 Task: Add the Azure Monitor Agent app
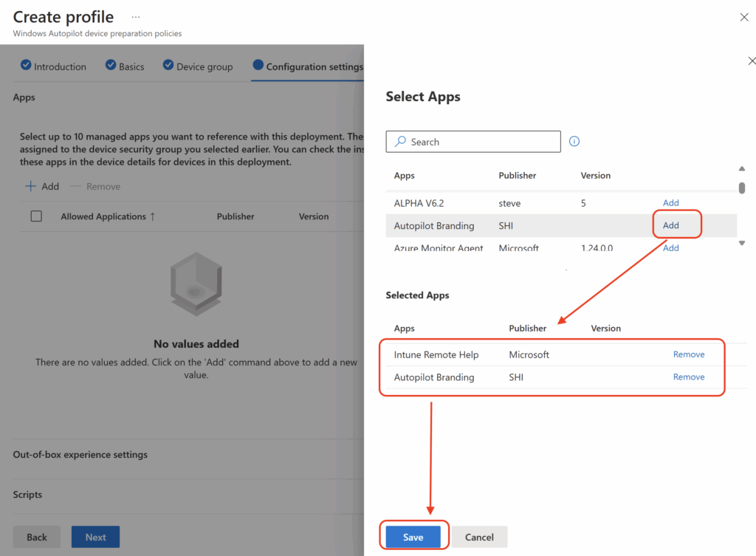tap(670, 247)
